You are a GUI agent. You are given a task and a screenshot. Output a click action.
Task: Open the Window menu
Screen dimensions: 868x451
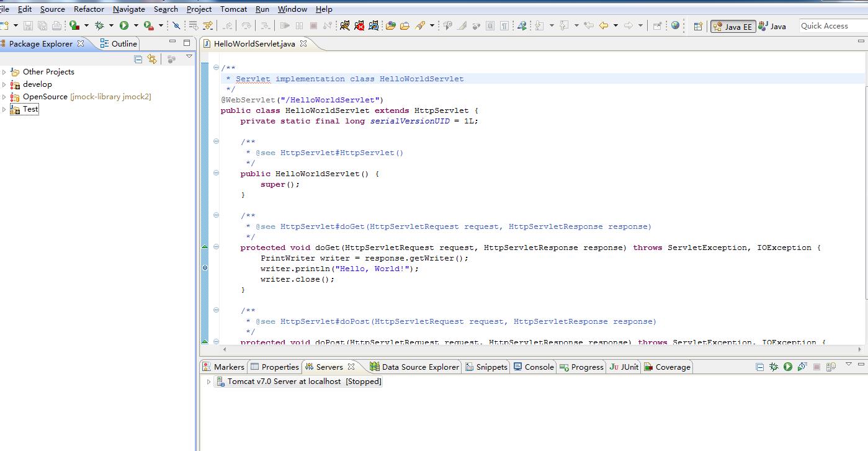point(292,9)
